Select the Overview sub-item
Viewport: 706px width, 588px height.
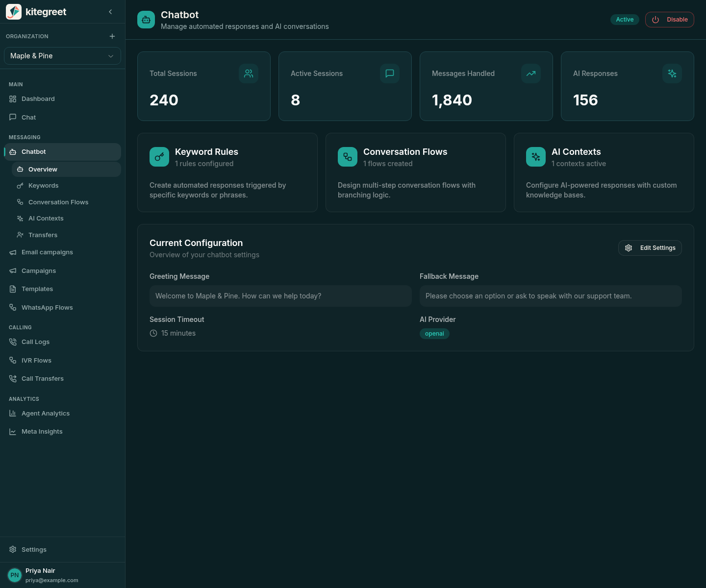pyautogui.click(x=66, y=170)
